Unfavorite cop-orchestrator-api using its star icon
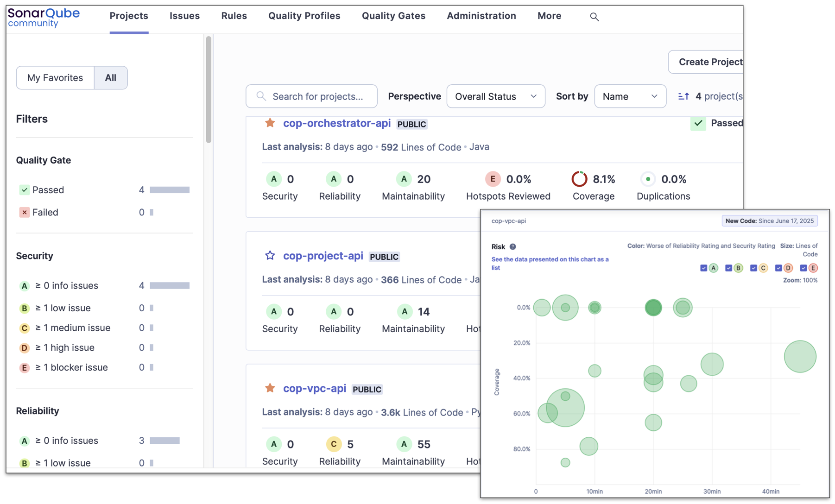Viewport: 835px width, 504px height. click(270, 123)
